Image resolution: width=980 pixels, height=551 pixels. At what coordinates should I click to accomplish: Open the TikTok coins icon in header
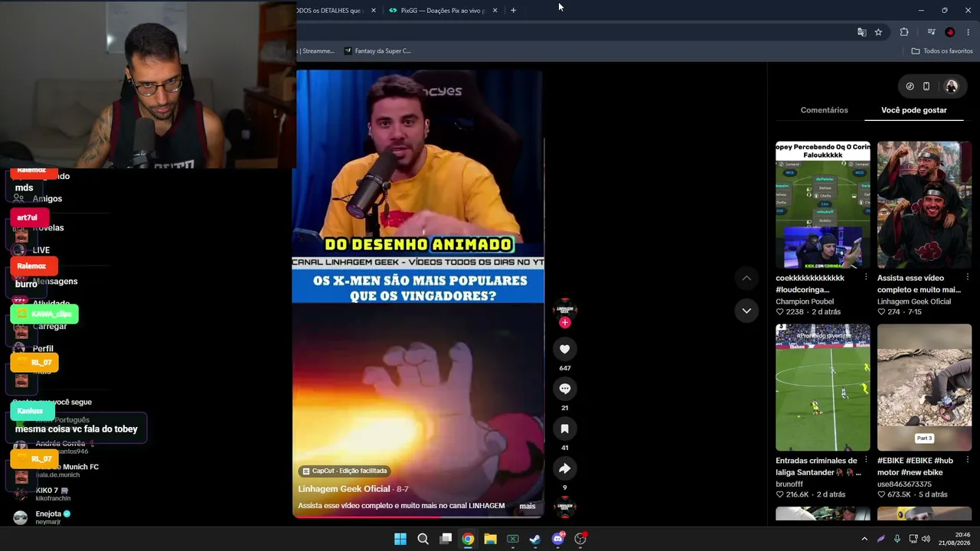tap(910, 86)
